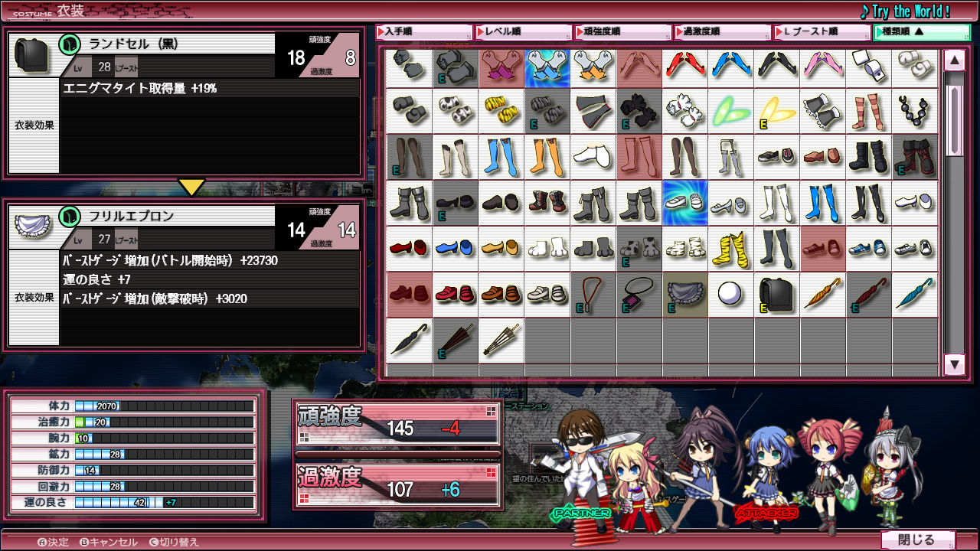Image resolution: width=980 pixels, height=551 pixels.
Task: Select the teal umbrella item
Action: [915, 295]
